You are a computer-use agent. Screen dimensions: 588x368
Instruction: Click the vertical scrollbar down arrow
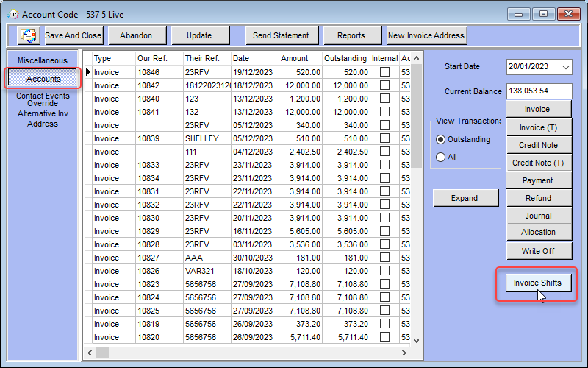click(416, 341)
